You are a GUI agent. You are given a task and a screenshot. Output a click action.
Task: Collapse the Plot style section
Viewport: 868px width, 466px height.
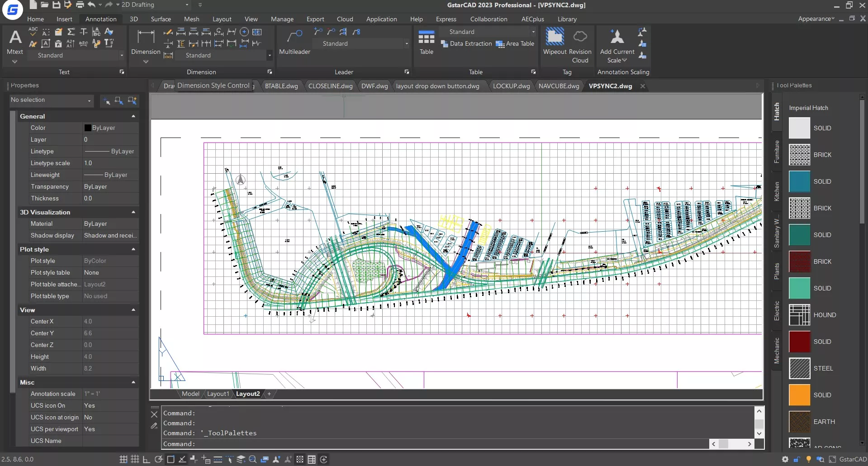tap(133, 249)
